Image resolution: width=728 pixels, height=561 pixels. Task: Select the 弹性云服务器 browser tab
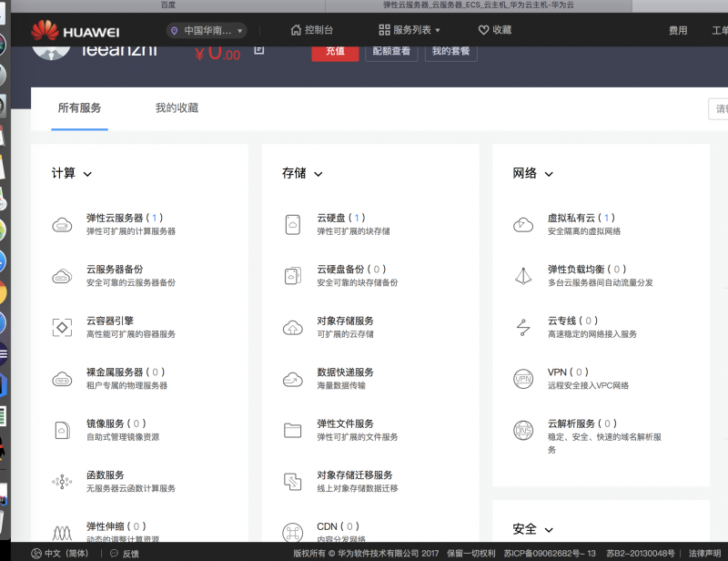[479, 5]
